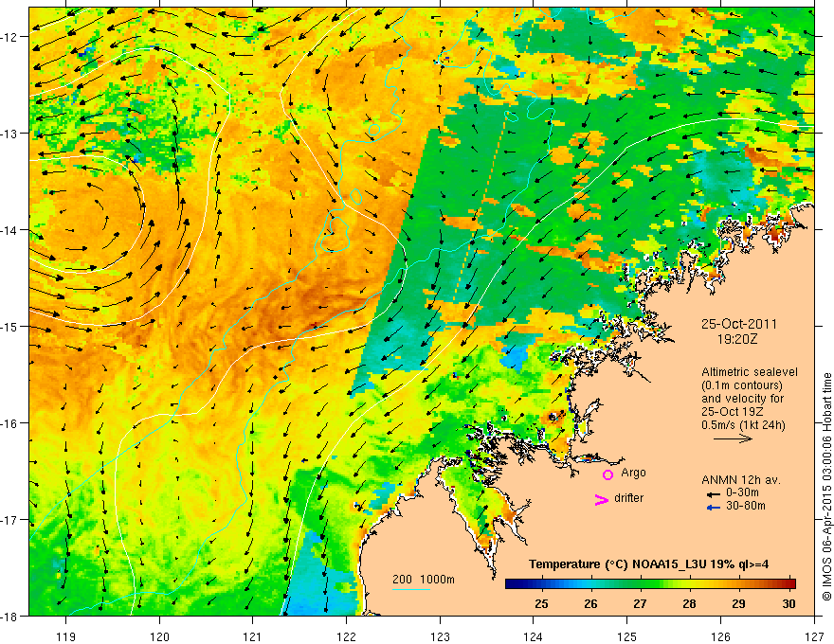
Task: Click the black 0-30m arrow legend symbol
Action: coord(714,494)
